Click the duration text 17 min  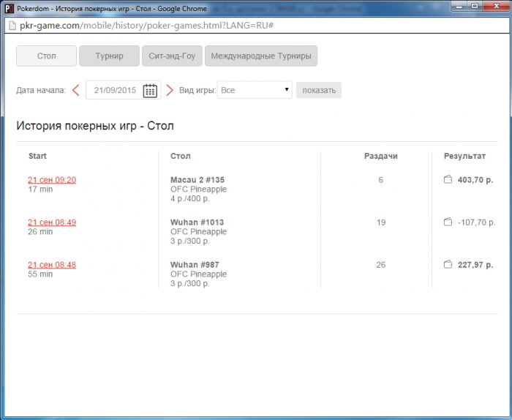pyautogui.click(x=40, y=189)
